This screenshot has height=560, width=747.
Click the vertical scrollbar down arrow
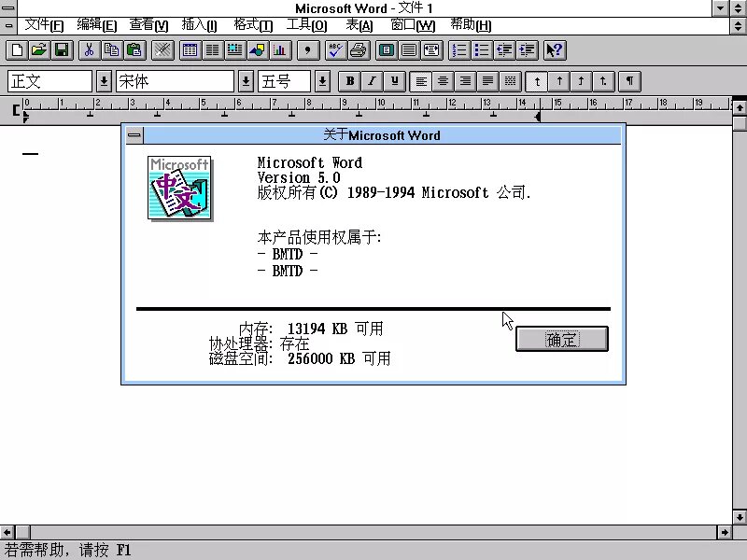[740, 517]
